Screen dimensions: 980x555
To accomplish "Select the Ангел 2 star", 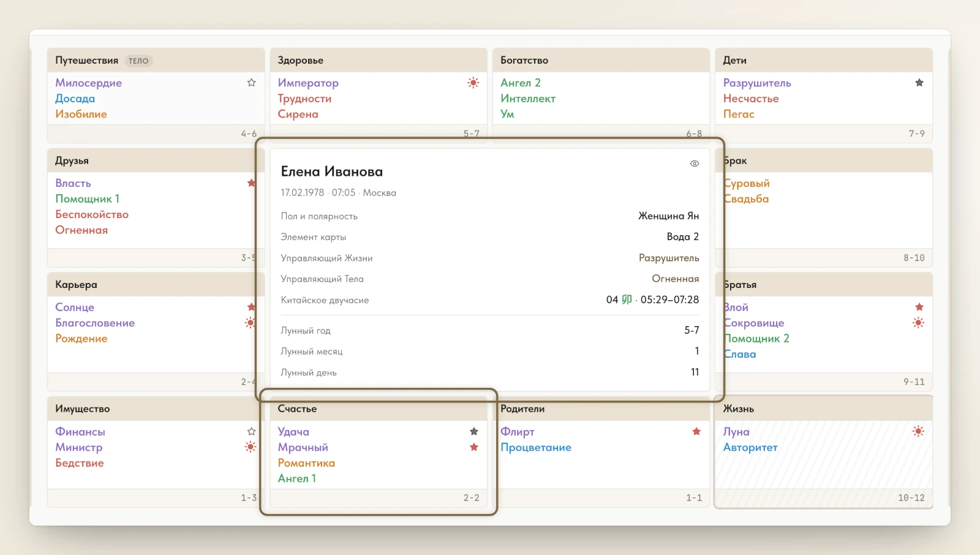I will (x=521, y=83).
